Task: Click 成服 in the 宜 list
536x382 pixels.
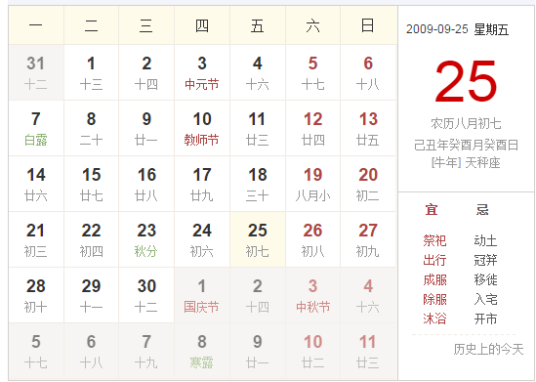Action: tap(434, 280)
